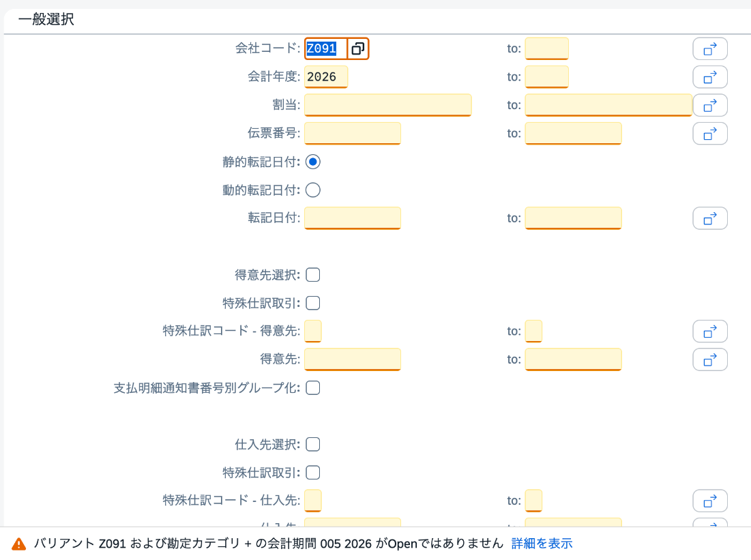This screenshot has height=560, width=751.
Task: Click the 一般選択 section header
Action: 46,20
